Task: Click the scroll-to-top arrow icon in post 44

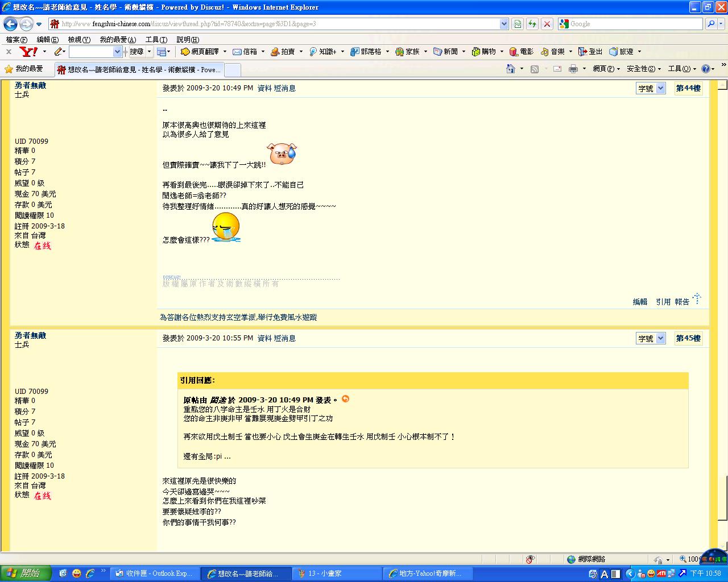Action: point(697,298)
